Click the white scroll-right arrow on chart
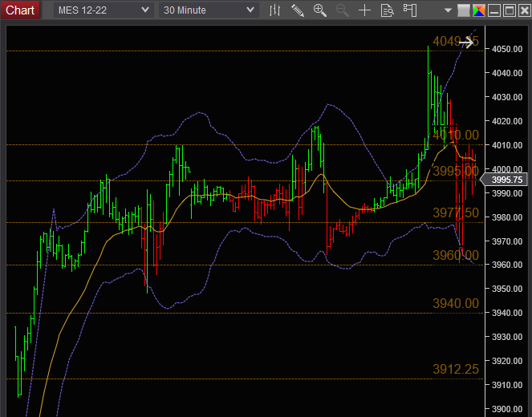This screenshot has width=532, height=417. 466,43
